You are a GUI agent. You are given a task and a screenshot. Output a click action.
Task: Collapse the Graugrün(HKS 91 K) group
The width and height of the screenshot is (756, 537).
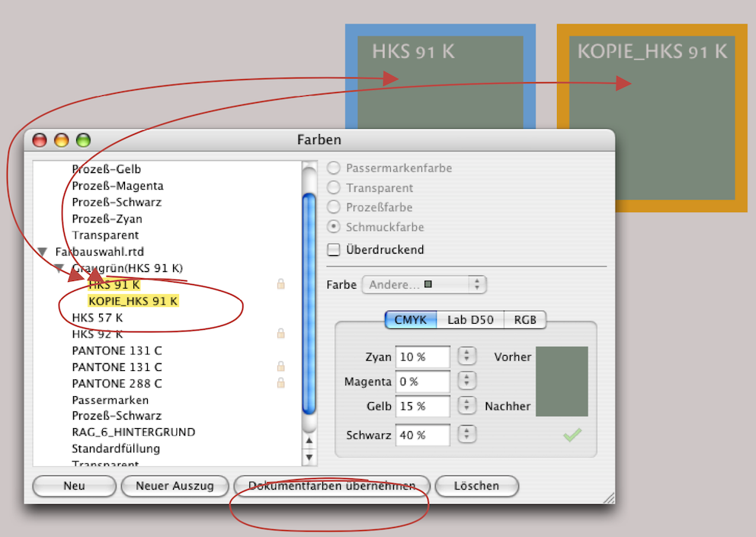59,268
